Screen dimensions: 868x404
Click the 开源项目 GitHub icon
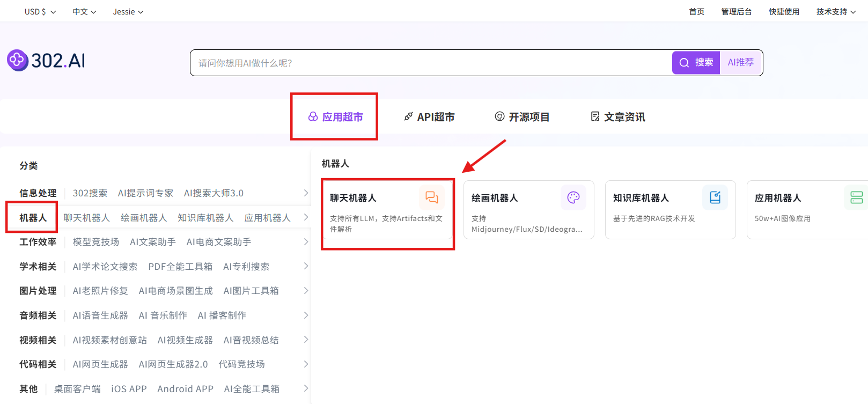pyautogui.click(x=499, y=116)
